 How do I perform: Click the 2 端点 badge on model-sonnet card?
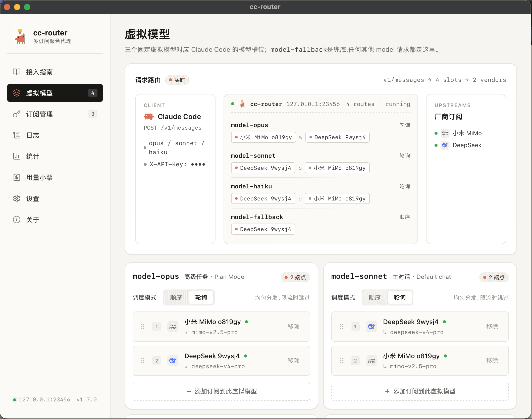[494, 277]
